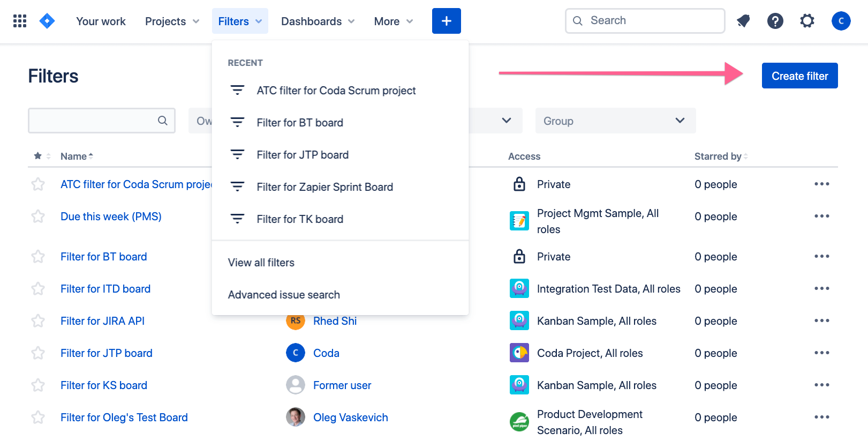Viewport: 868px width, 440px height.
Task: Click the filter name search field
Action: click(94, 121)
